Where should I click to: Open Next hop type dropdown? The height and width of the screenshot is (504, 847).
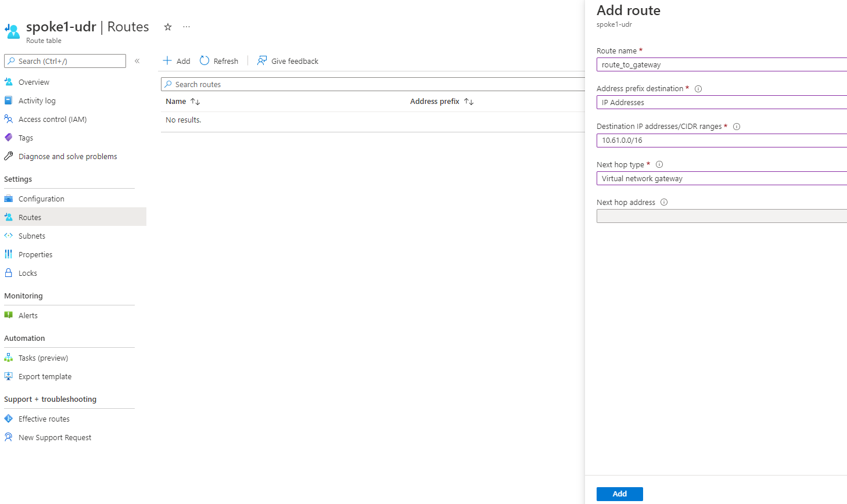pos(722,178)
